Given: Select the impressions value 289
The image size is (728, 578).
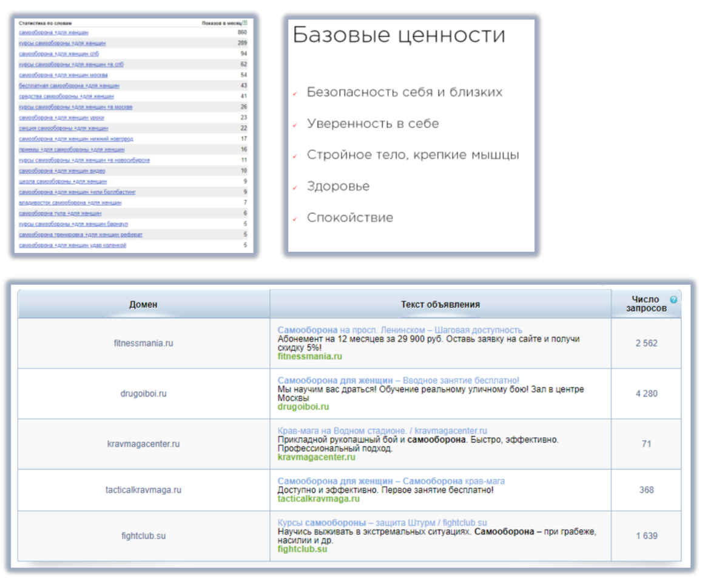Looking at the screenshot, I should pos(243,43).
